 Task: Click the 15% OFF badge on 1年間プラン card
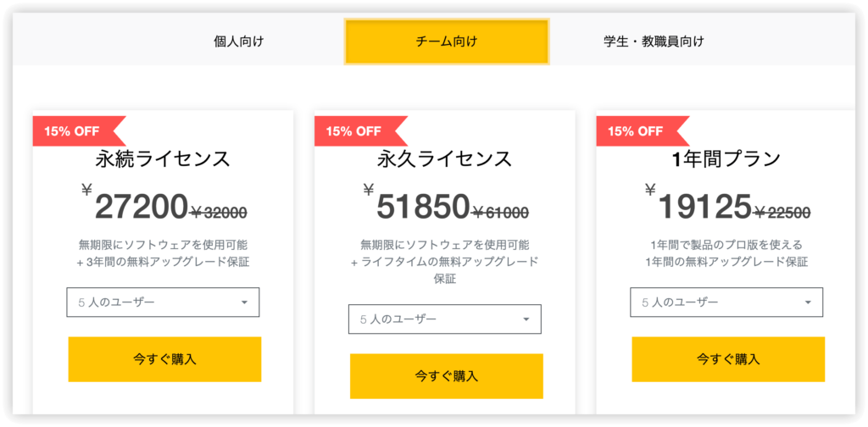click(x=636, y=131)
